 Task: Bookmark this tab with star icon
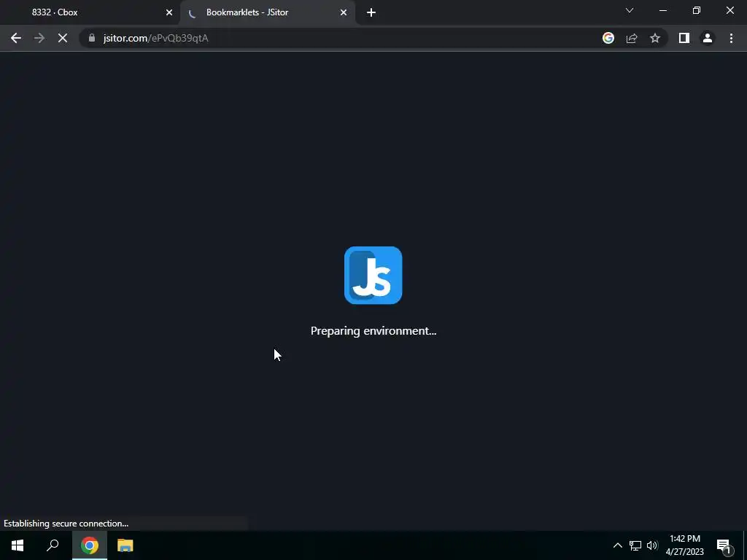[655, 38]
